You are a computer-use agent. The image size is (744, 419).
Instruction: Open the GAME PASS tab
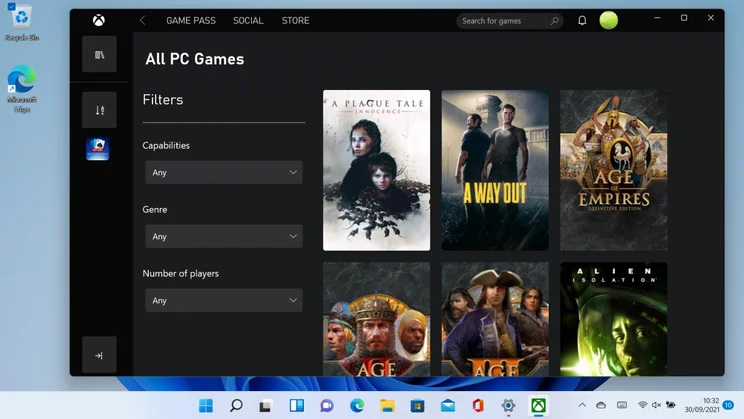(x=191, y=20)
